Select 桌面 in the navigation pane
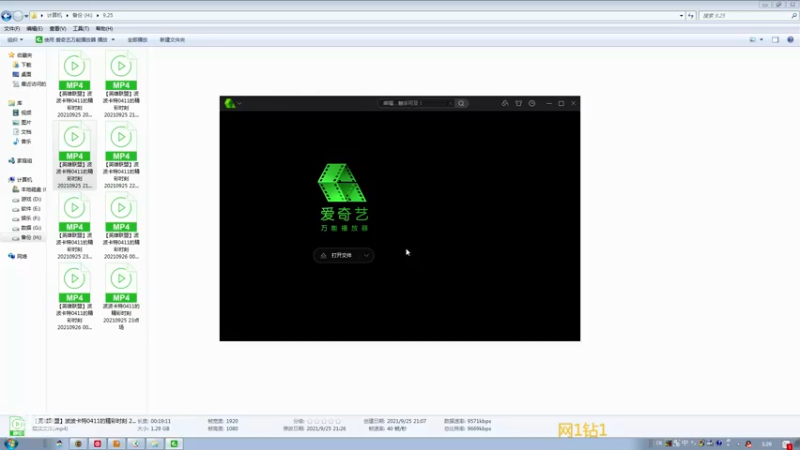 pyautogui.click(x=22, y=74)
